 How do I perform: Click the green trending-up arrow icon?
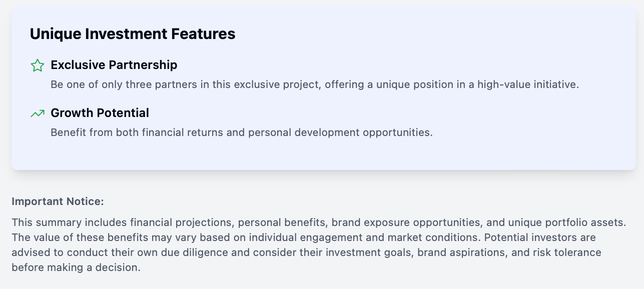point(38,113)
